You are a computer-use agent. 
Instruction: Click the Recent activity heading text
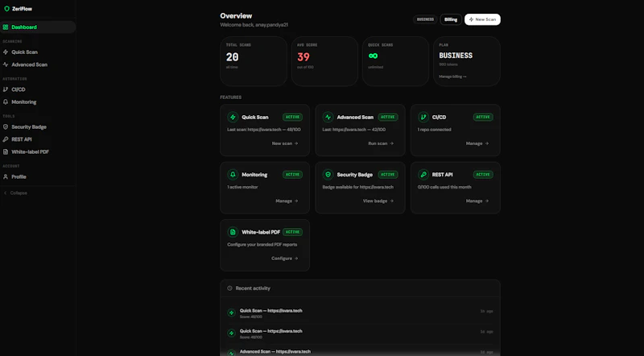point(253,288)
